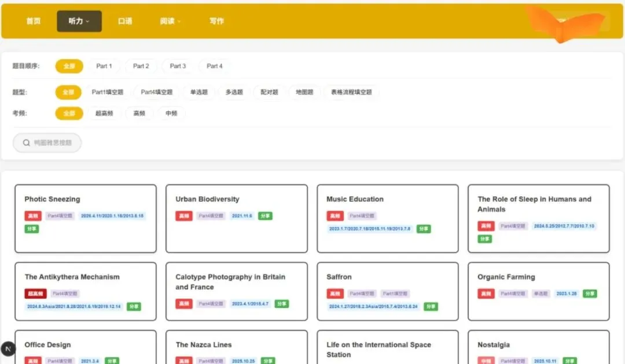Screen dimensions: 625x364
Task: Go to the 首页 nav tab
Action: click(x=34, y=21)
